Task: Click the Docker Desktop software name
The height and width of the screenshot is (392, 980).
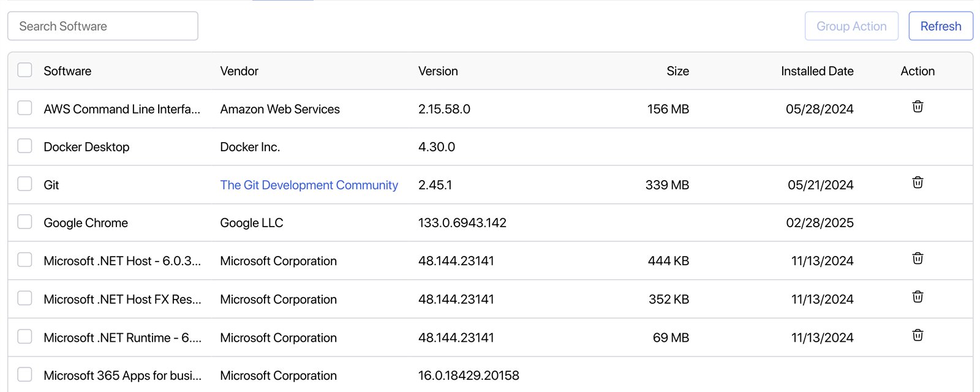Action: pyautogui.click(x=86, y=147)
